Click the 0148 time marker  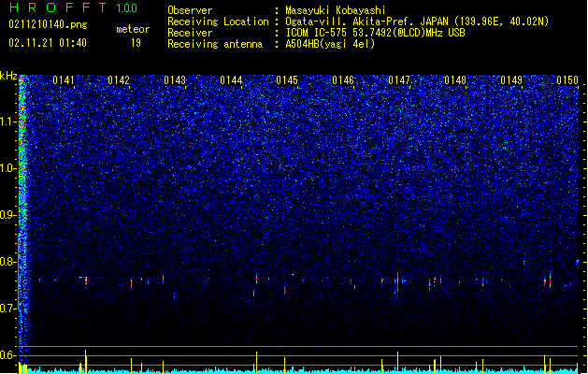[x=455, y=80]
